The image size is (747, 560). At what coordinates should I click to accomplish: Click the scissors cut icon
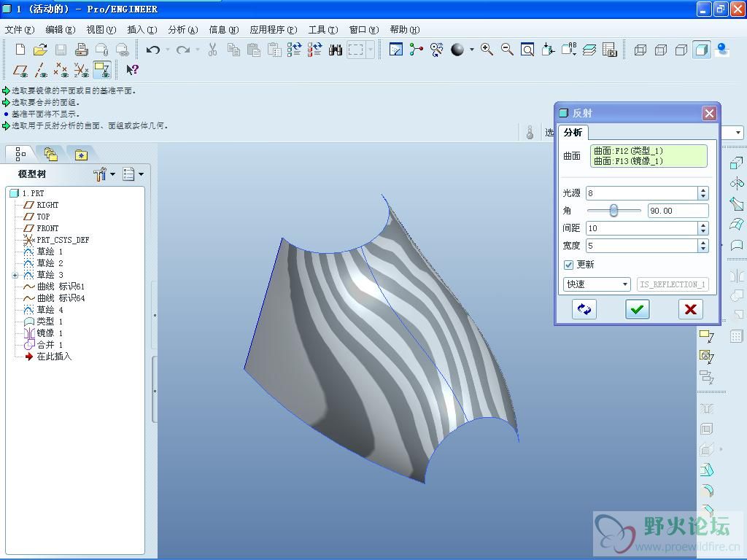pos(212,50)
